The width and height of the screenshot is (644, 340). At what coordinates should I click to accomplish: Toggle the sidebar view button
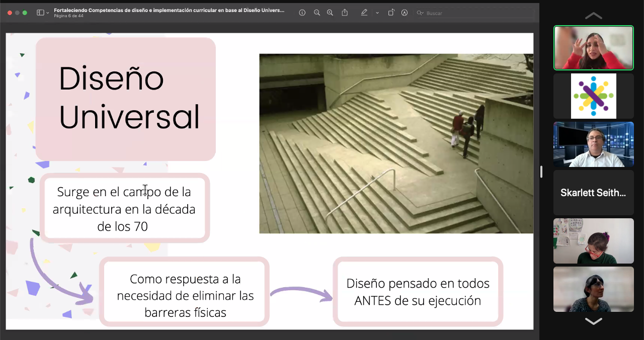tap(40, 13)
